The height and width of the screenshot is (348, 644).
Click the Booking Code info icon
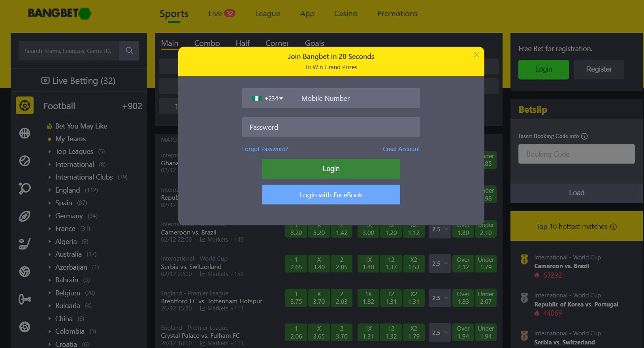pyautogui.click(x=584, y=136)
